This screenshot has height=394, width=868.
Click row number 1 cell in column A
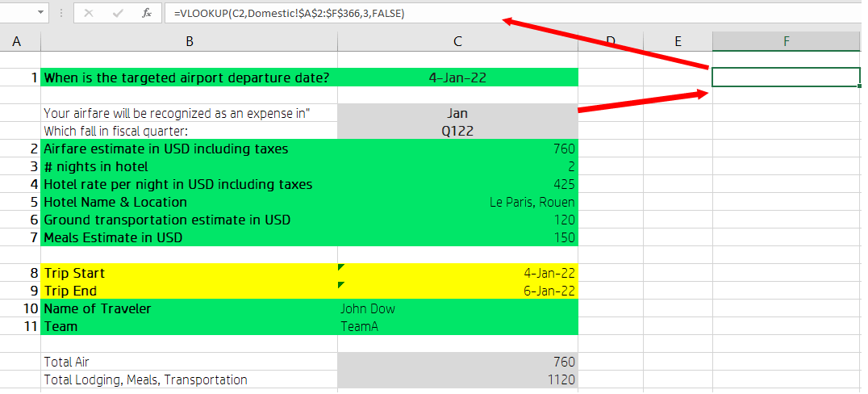click(20, 78)
